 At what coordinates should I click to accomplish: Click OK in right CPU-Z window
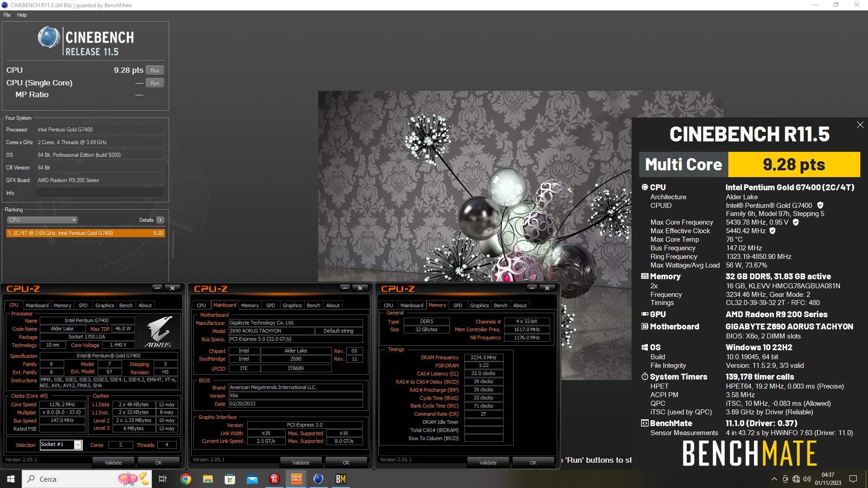point(533,463)
